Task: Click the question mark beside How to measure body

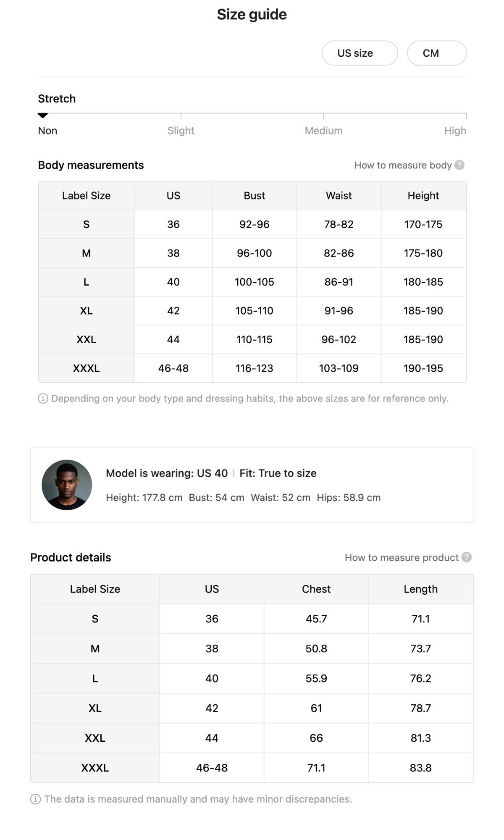Action: point(459,165)
